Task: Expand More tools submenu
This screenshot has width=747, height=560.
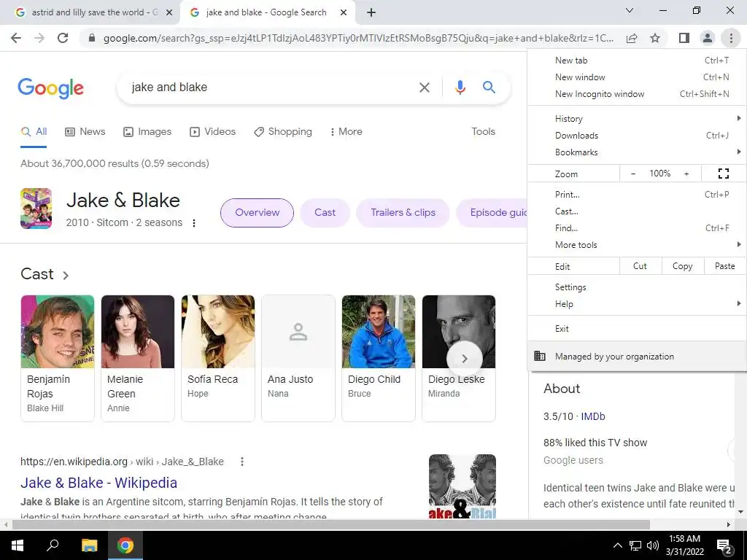Action: [636, 245]
